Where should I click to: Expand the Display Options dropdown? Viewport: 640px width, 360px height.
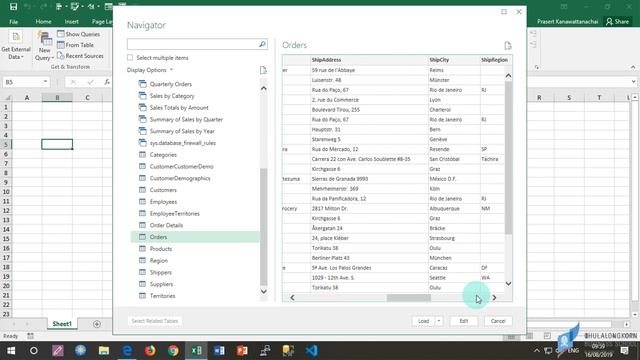point(150,70)
